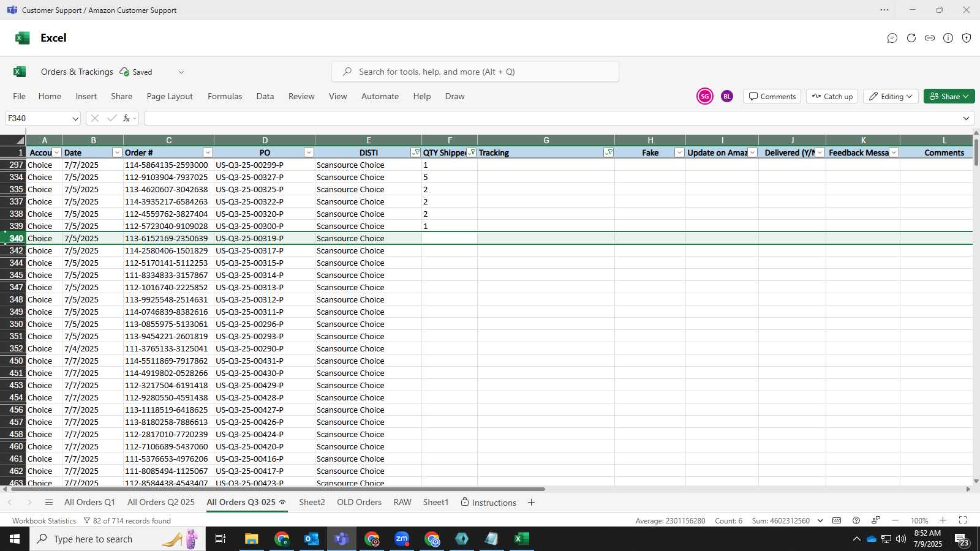Switch to All Orders Q2 025 sheet
Viewport: 980px width, 551px height.
coord(161,502)
